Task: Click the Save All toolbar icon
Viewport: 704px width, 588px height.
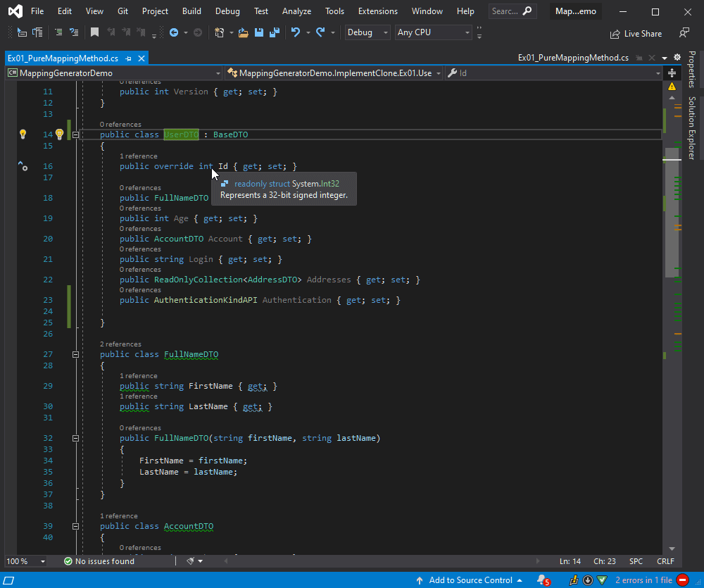Action: [x=274, y=32]
